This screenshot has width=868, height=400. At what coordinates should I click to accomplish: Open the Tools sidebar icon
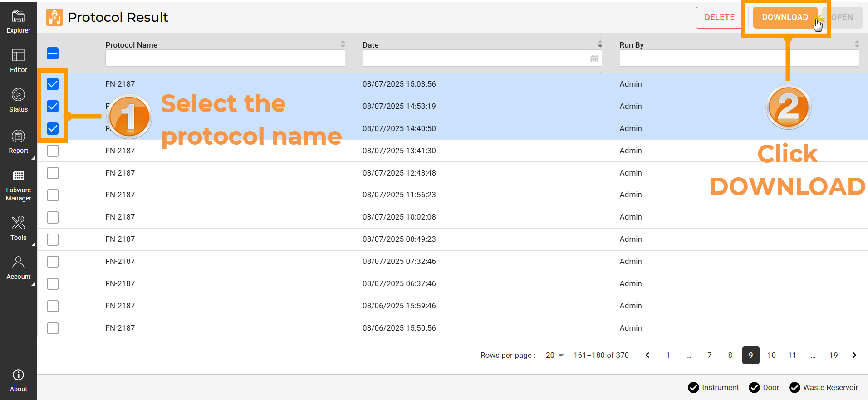coord(18,228)
